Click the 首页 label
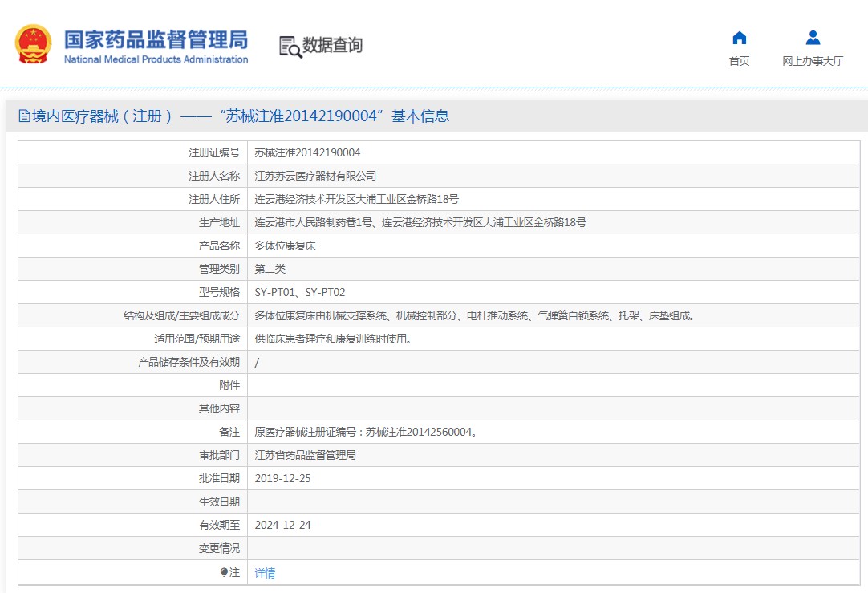The height and width of the screenshot is (593, 868). pyautogui.click(x=739, y=61)
